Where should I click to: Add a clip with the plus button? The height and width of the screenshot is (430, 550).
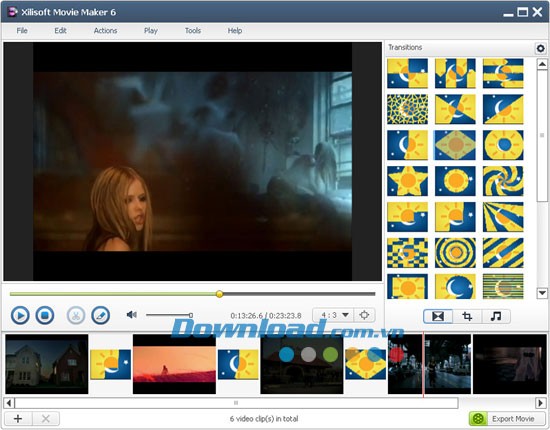point(18,418)
